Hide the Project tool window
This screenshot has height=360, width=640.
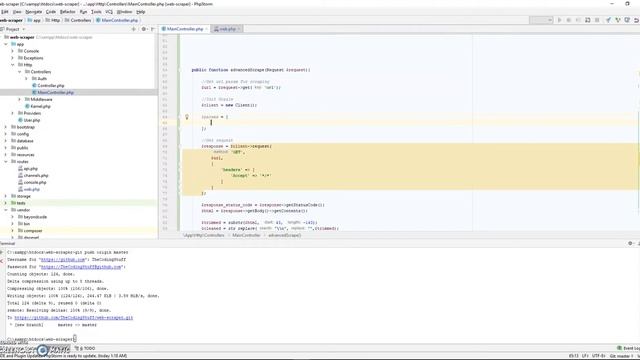click(153, 29)
